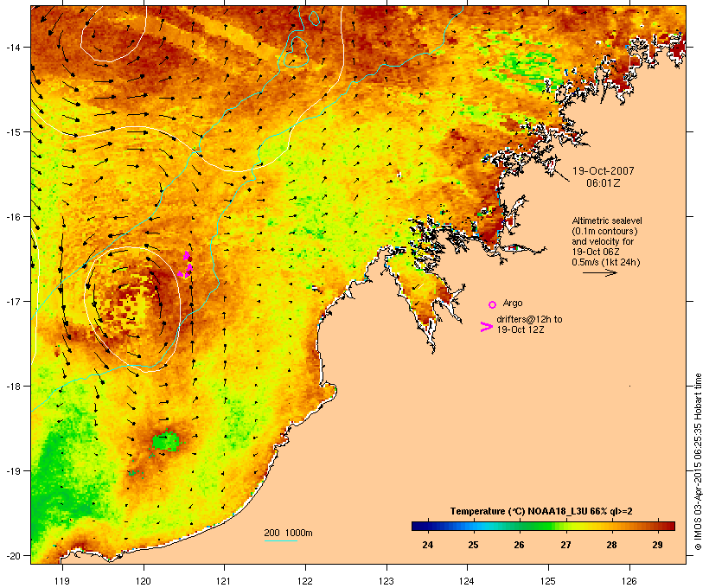Click the longitude axis label 123

pos(386,581)
